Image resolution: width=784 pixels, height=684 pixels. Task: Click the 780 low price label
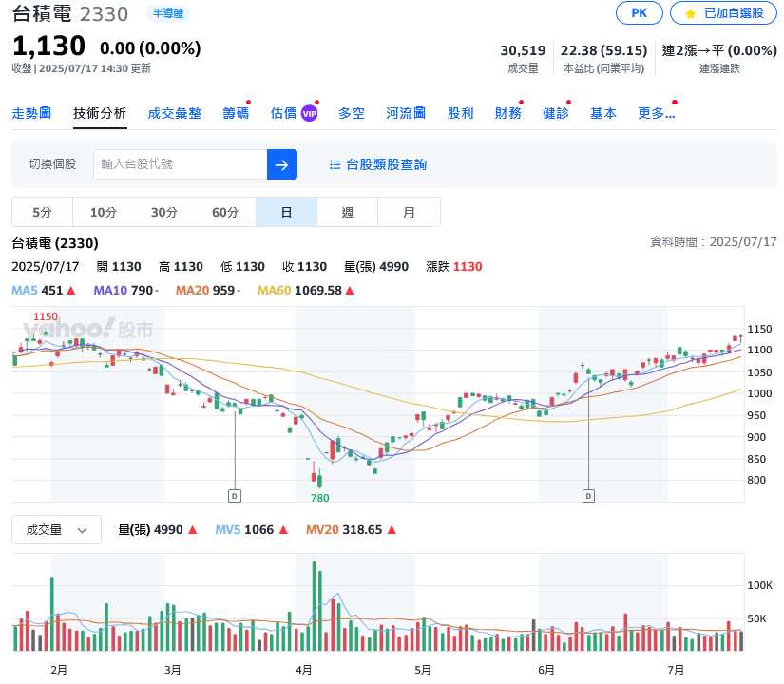point(320,498)
